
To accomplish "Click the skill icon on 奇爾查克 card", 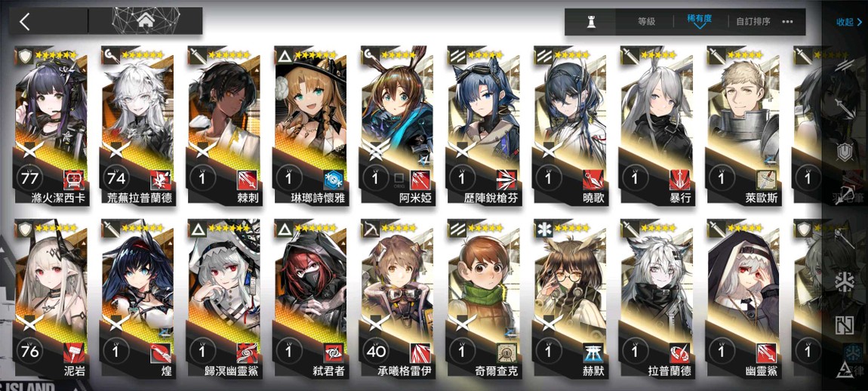I will click(x=506, y=353).
